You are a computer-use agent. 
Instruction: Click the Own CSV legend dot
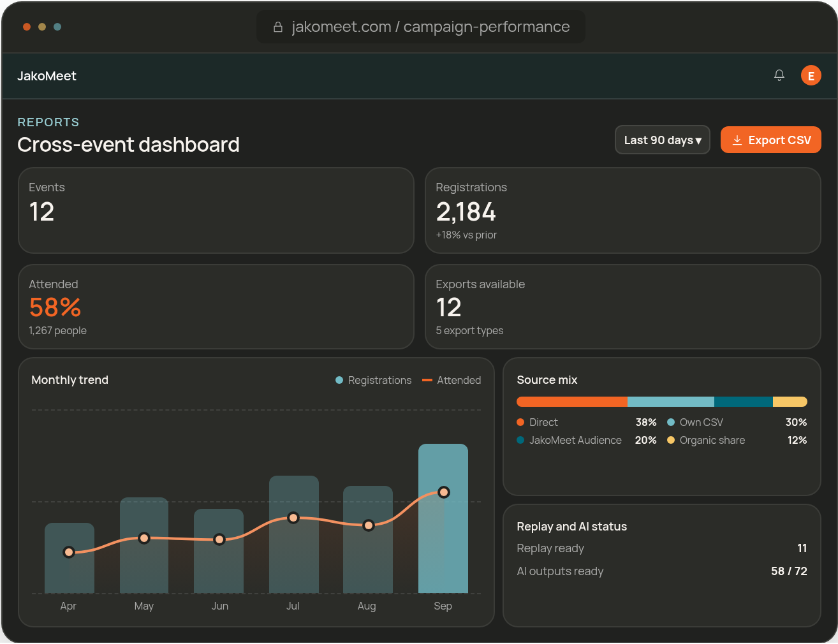click(671, 422)
